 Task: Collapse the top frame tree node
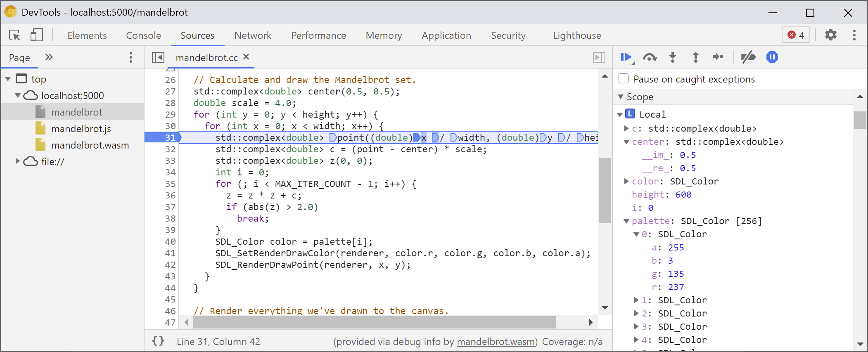click(x=8, y=79)
